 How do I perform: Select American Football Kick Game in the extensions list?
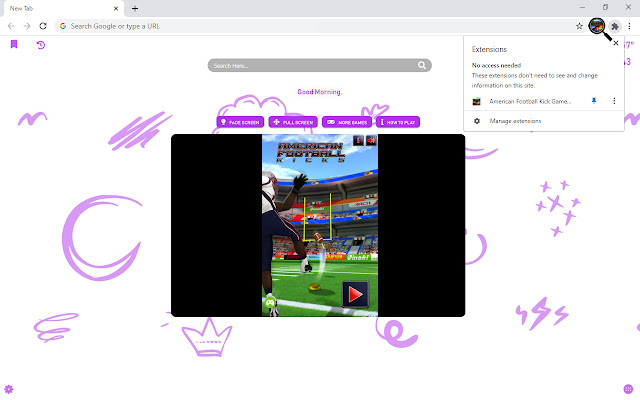[x=530, y=101]
